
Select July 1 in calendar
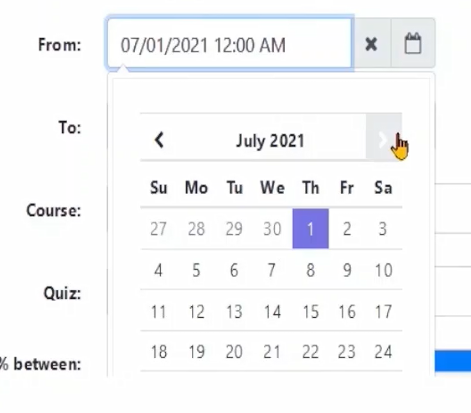[x=310, y=229]
